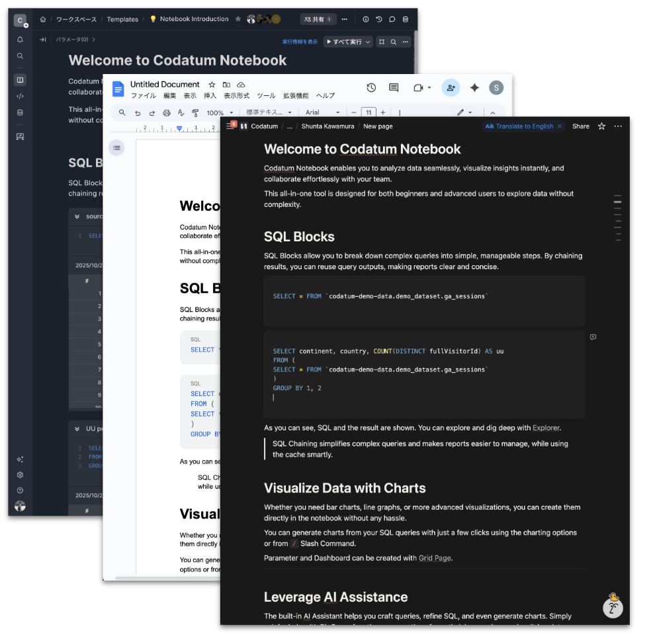Click the comment icon beside the SQL code block
This screenshot has height=644, width=647.
593,337
